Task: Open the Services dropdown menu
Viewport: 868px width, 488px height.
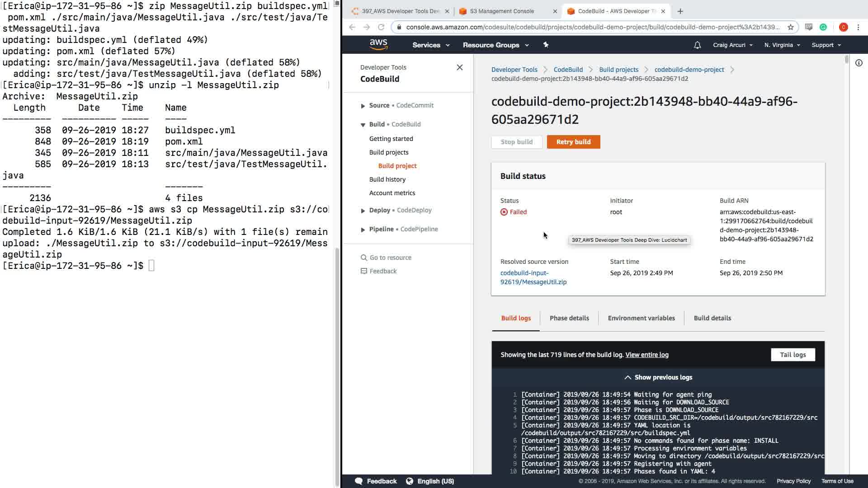Action: click(430, 45)
